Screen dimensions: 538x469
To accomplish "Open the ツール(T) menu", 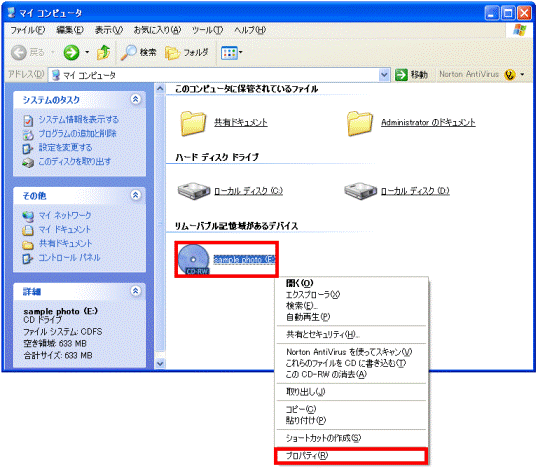I will coord(207,30).
